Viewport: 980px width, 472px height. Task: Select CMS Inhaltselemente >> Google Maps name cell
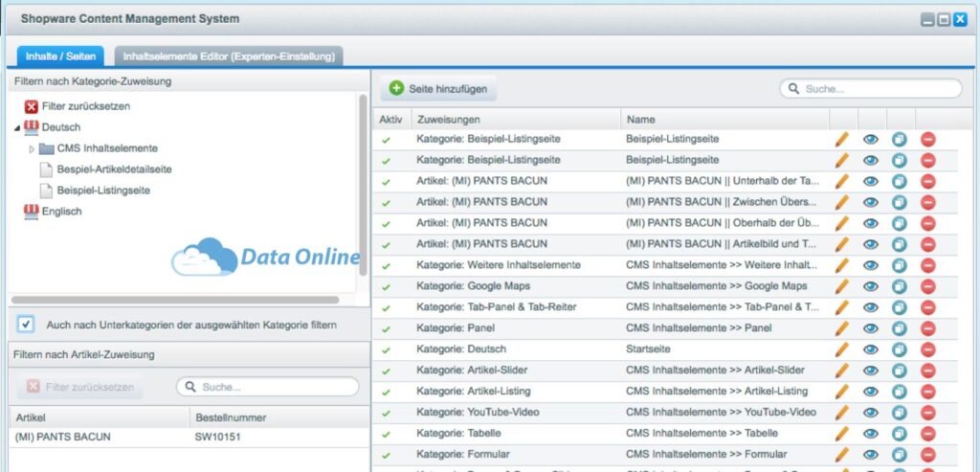(x=716, y=286)
